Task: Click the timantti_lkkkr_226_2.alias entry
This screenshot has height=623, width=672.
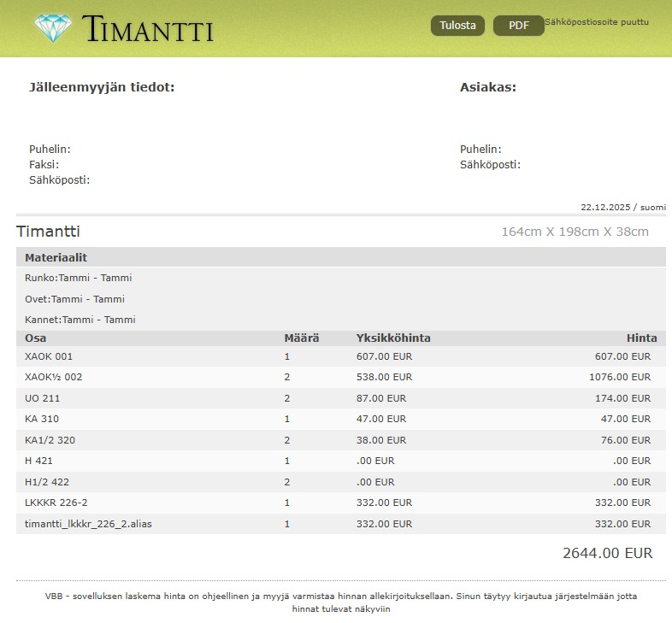Action: click(x=89, y=524)
